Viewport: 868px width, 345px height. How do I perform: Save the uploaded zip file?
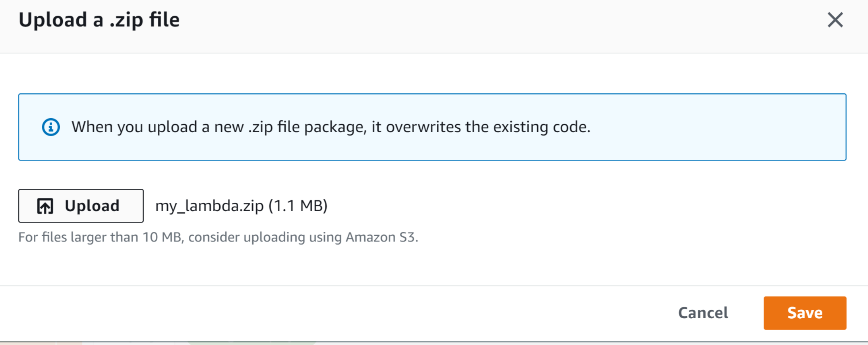[804, 313]
